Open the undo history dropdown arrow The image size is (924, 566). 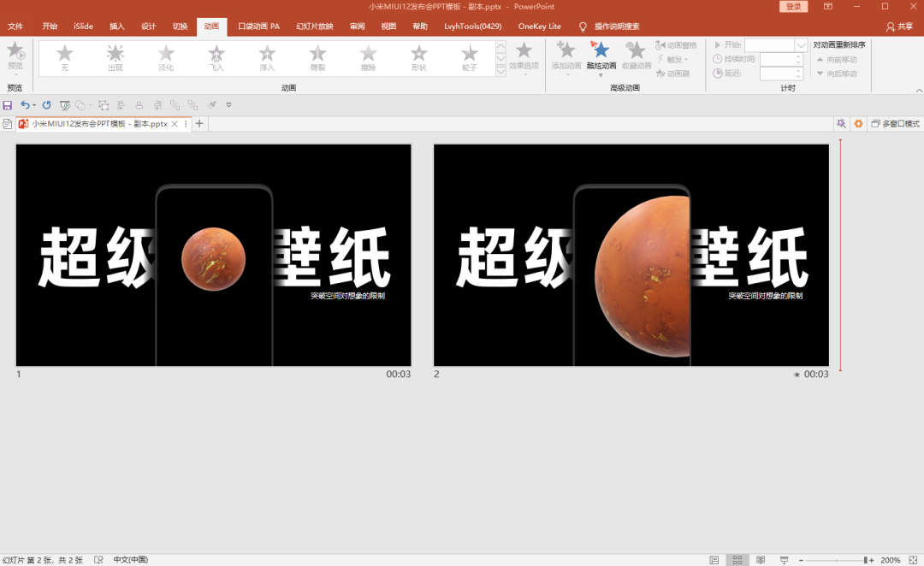point(34,105)
